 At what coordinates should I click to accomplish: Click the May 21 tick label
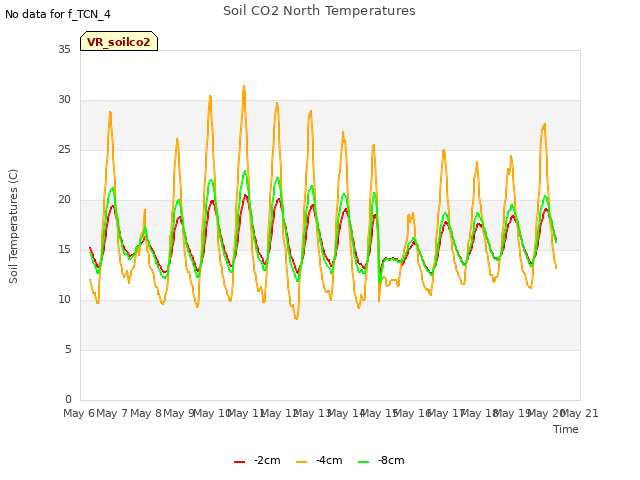[580, 413]
